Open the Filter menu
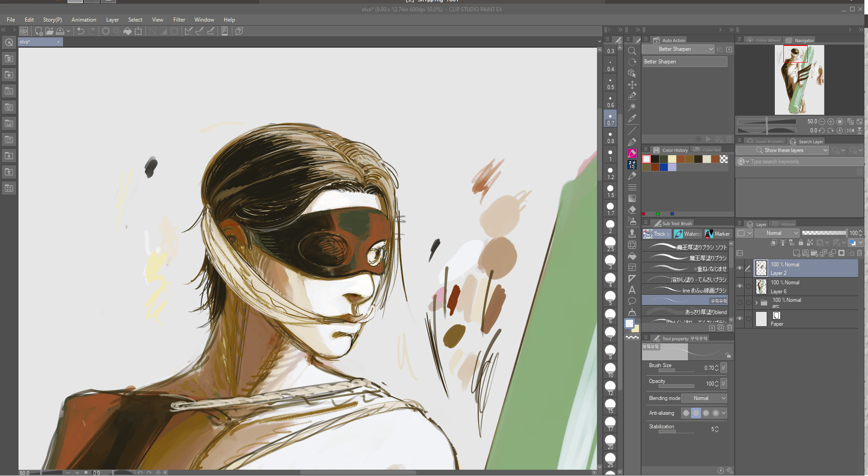This screenshot has height=476, width=868. pyautogui.click(x=179, y=19)
